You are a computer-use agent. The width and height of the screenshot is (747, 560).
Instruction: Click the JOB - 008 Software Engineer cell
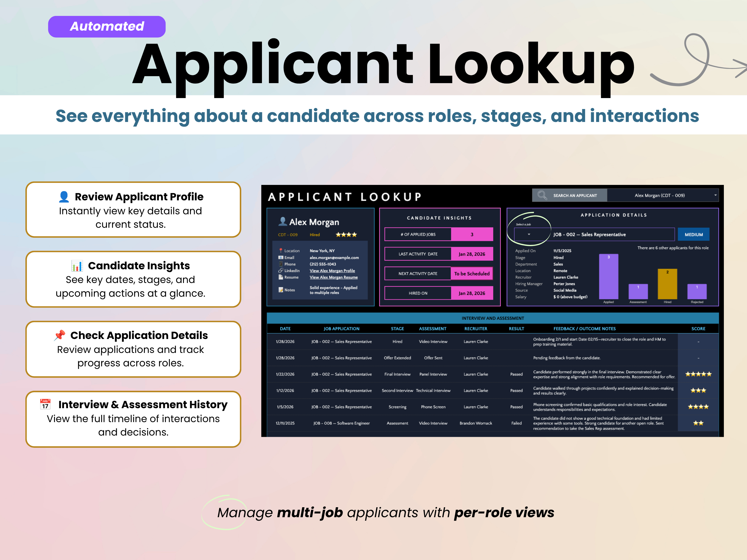pyautogui.click(x=341, y=423)
